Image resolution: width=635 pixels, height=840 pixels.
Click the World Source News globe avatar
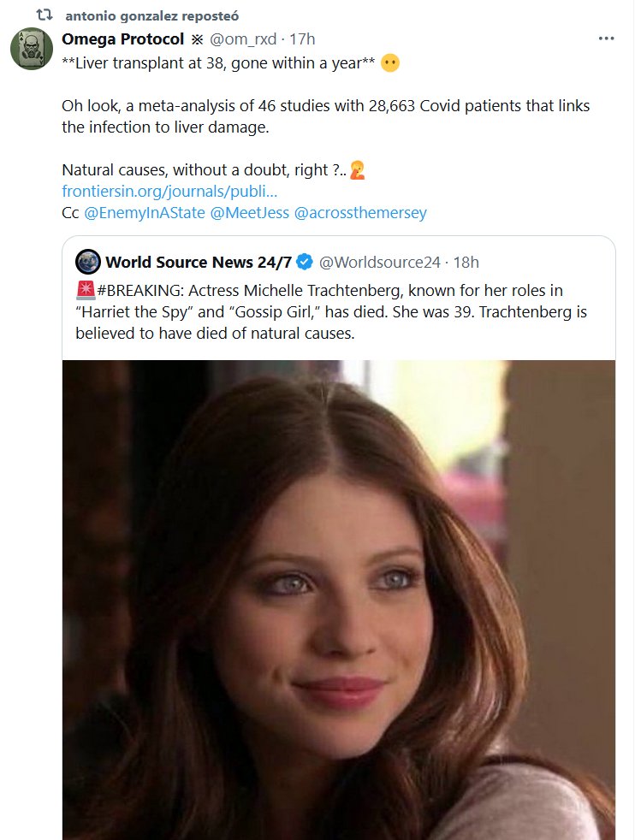tap(87, 261)
